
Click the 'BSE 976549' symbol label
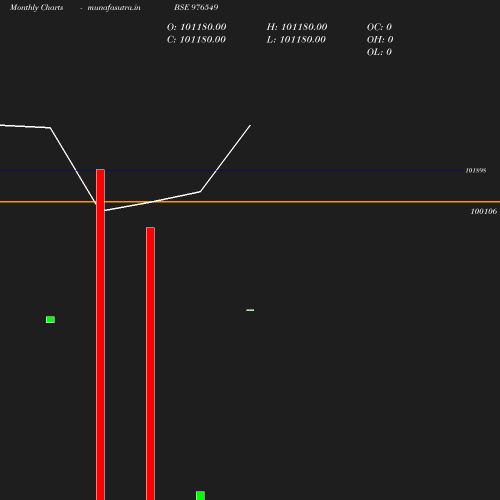point(196,7)
